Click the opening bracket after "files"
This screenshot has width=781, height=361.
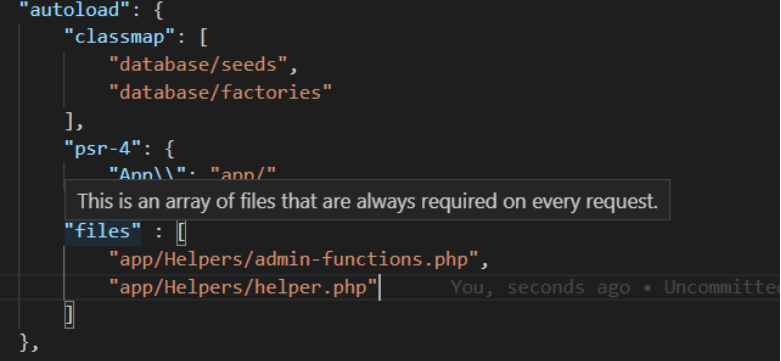181,233
